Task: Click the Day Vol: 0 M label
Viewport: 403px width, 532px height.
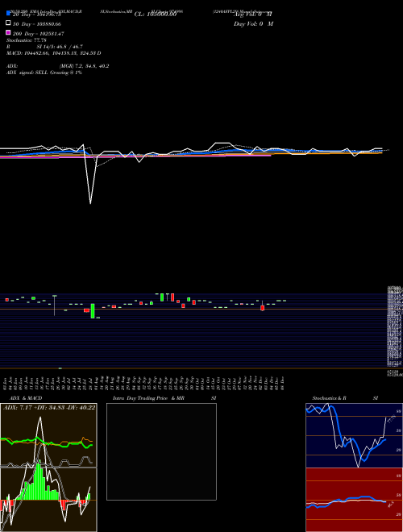Action: point(253,23)
